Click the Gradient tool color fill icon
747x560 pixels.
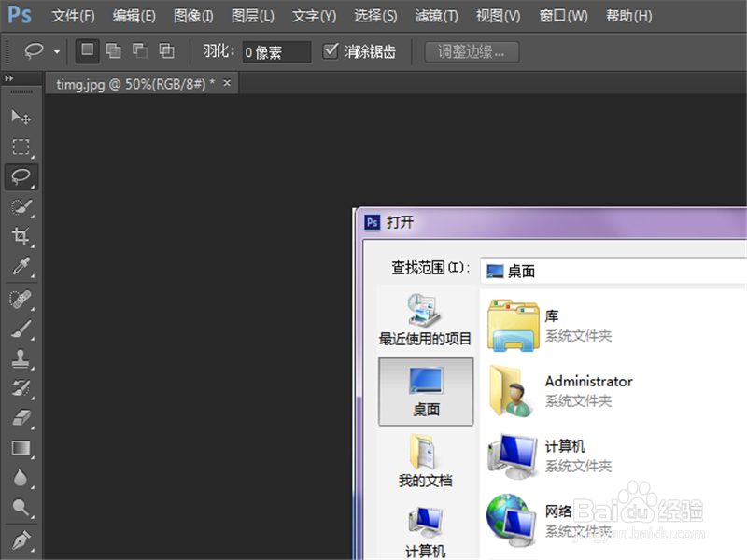21,448
